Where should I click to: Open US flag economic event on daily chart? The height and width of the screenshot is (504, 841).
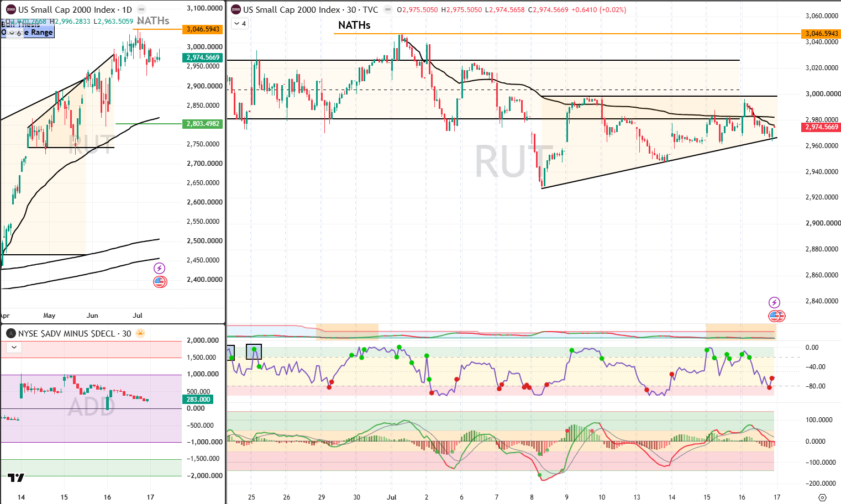pyautogui.click(x=160, y=282)
